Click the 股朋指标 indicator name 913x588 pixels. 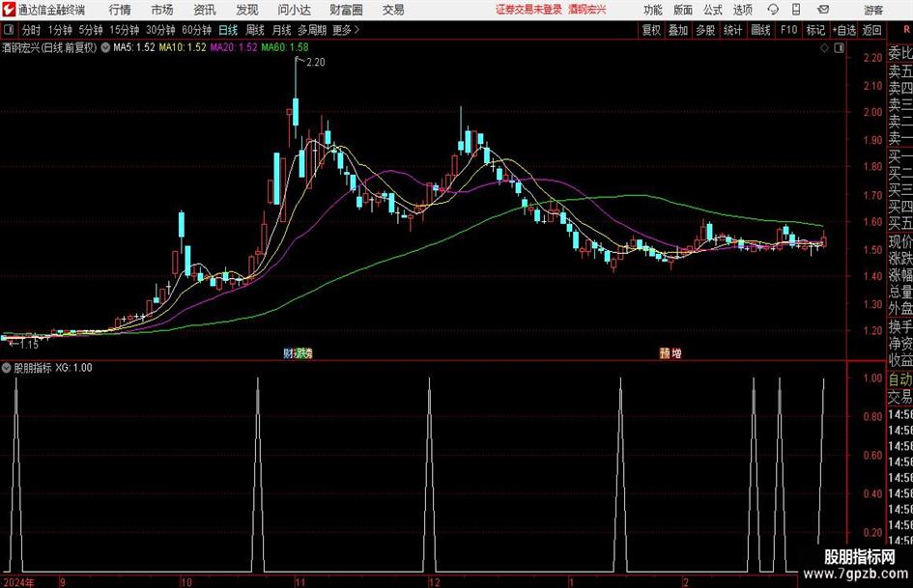coord(33,368)
